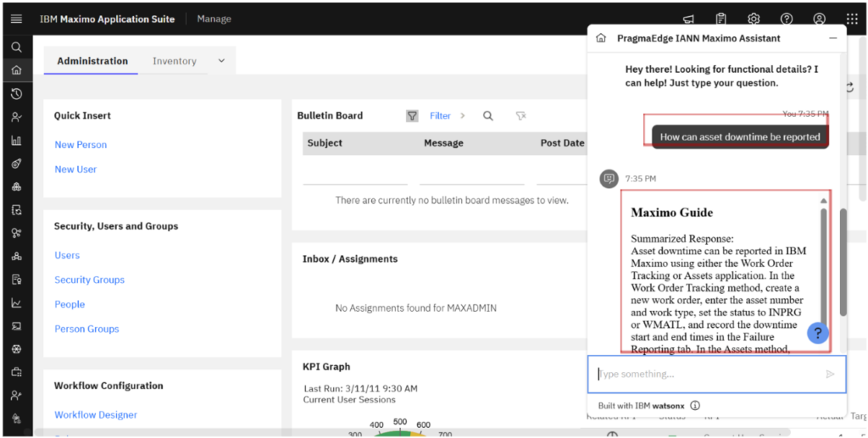Open the Workflow Designer link
Viewport: 868px width, 438px height.
[96, 415]
